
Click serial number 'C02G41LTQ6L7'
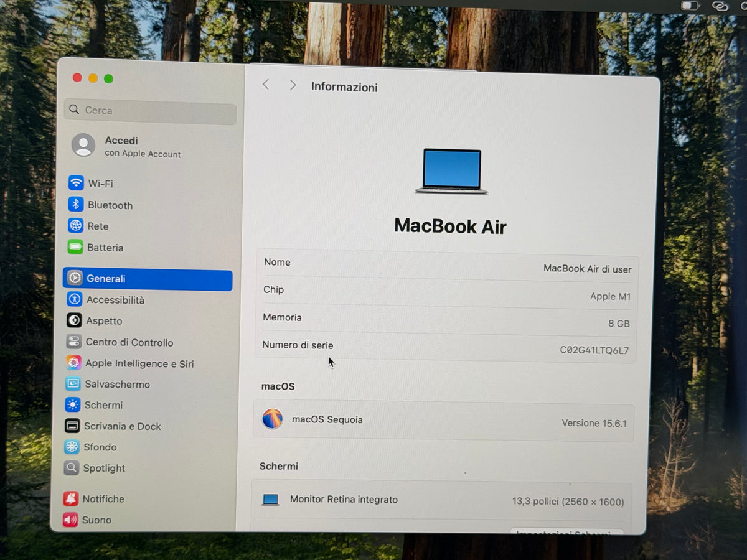(594, 350)
